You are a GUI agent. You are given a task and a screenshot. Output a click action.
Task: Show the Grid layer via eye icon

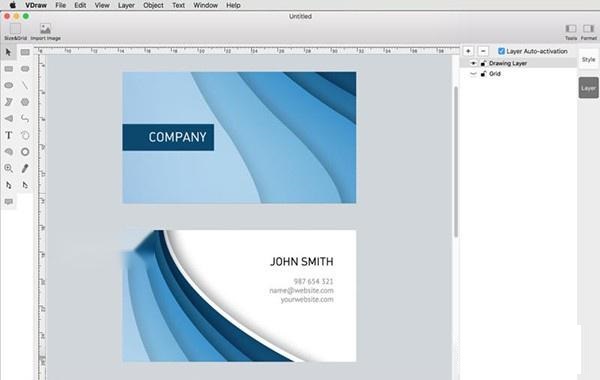pos(473,74)
